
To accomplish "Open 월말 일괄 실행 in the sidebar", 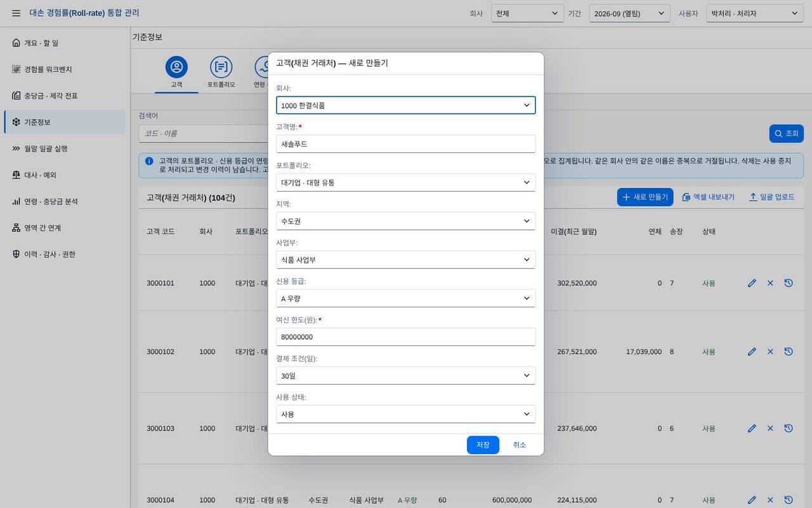I will click(x=65, y=149).
